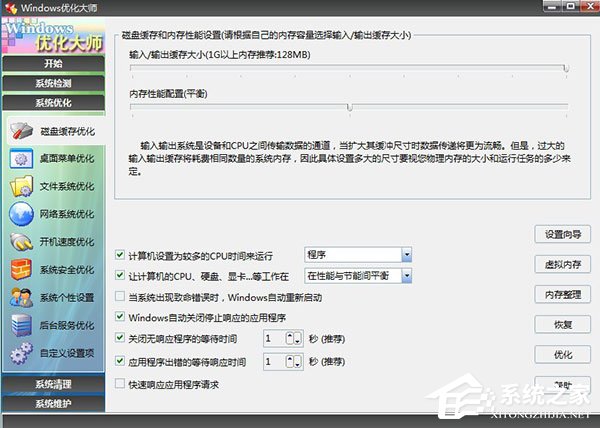Enable 快速响应应用程序请求 checkbox
This screenshot has width=600, height=428.
[121, 384]
